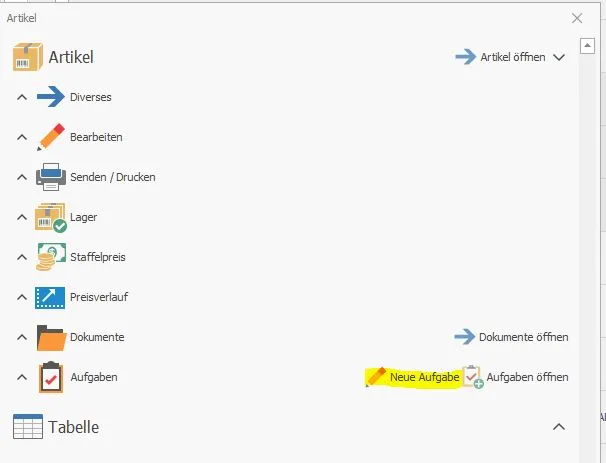Screen dimensions: 606x463
Task: Click the scrollbar up arrow
Action: 587,46
